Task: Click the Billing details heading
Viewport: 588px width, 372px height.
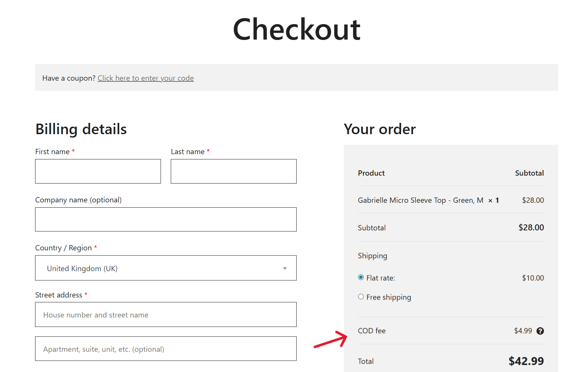Action: [81, 129]
